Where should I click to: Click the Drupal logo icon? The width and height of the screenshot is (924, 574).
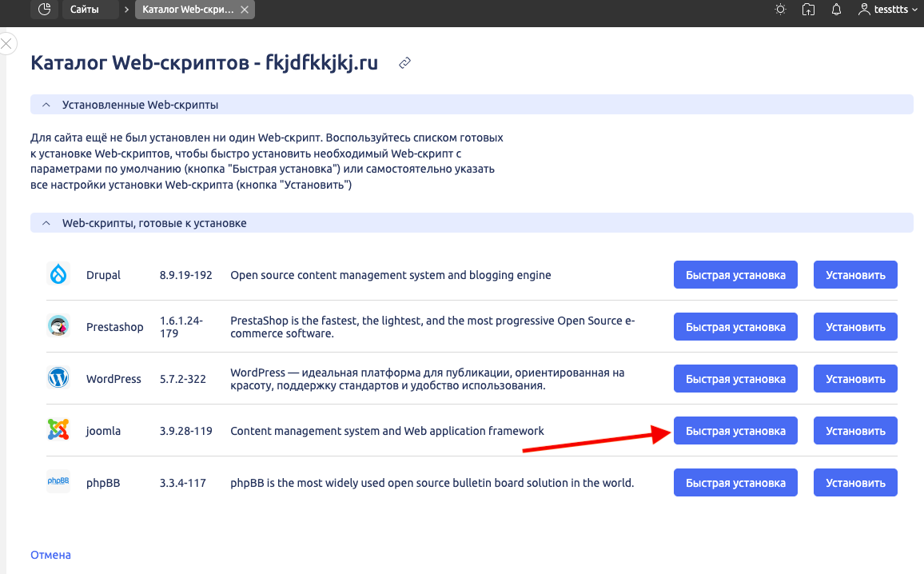click(58, 274)
